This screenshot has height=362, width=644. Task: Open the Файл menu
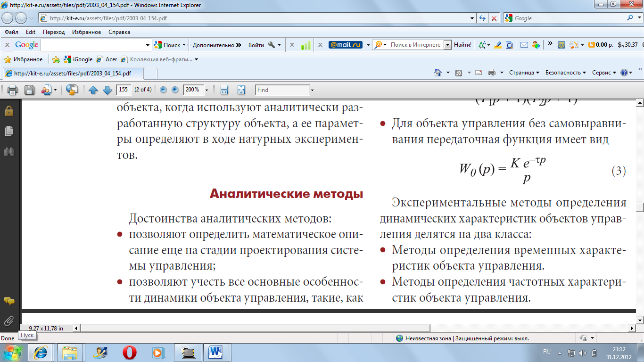pos(12,32)
